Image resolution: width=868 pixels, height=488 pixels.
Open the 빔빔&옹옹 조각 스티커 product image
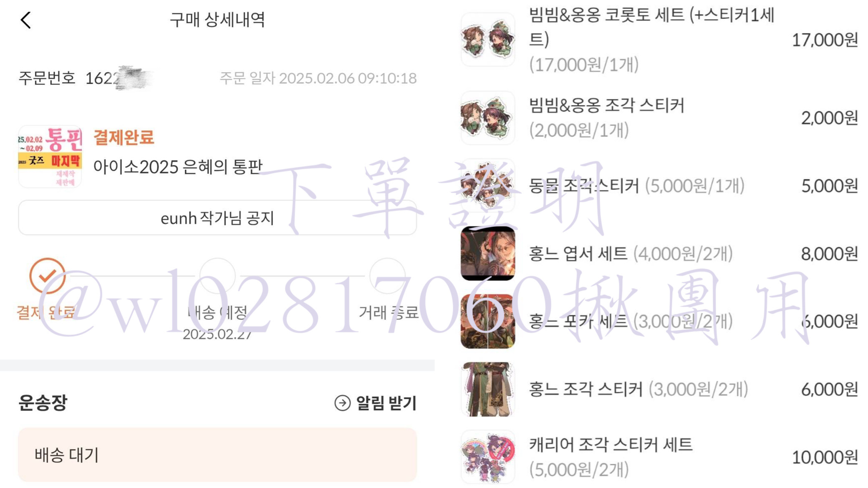(x=488, y=118)
